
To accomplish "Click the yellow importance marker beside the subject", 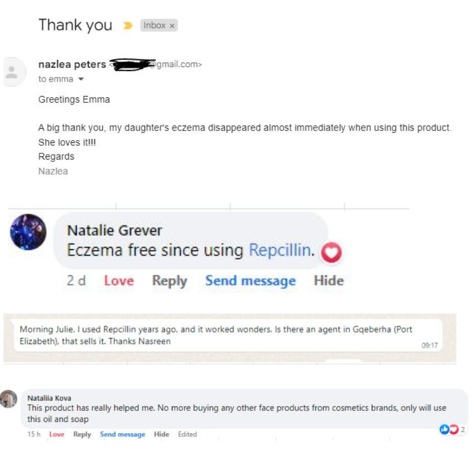I will (128, 26).
